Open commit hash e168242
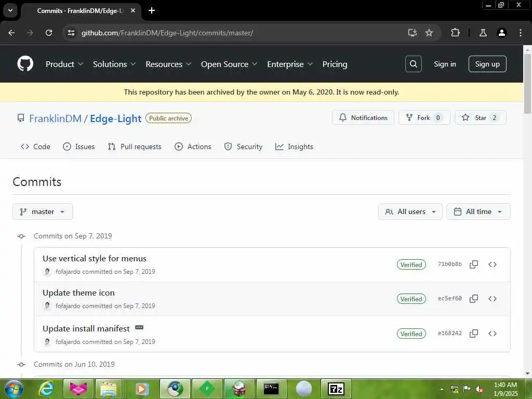This screenshot has width=532, height=399. (x=449, y=333)
